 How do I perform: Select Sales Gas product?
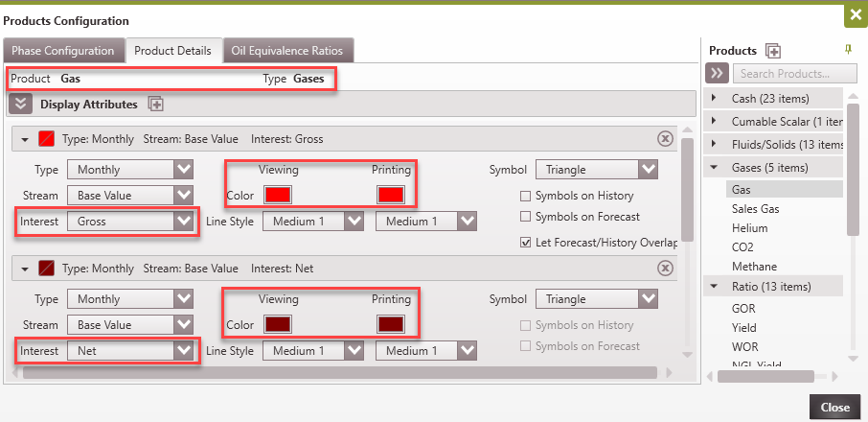[756, 209]
